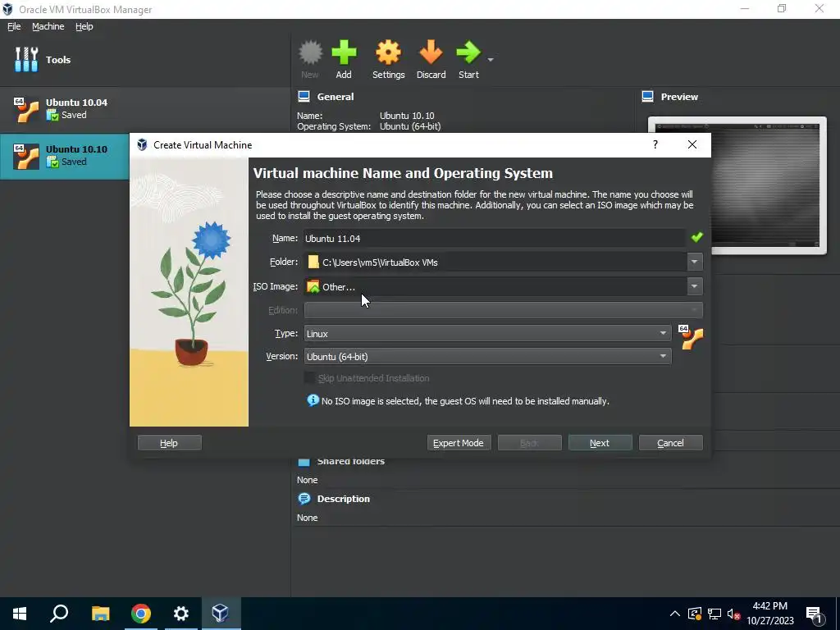Open taskbar search magnifier

point(59,614)
